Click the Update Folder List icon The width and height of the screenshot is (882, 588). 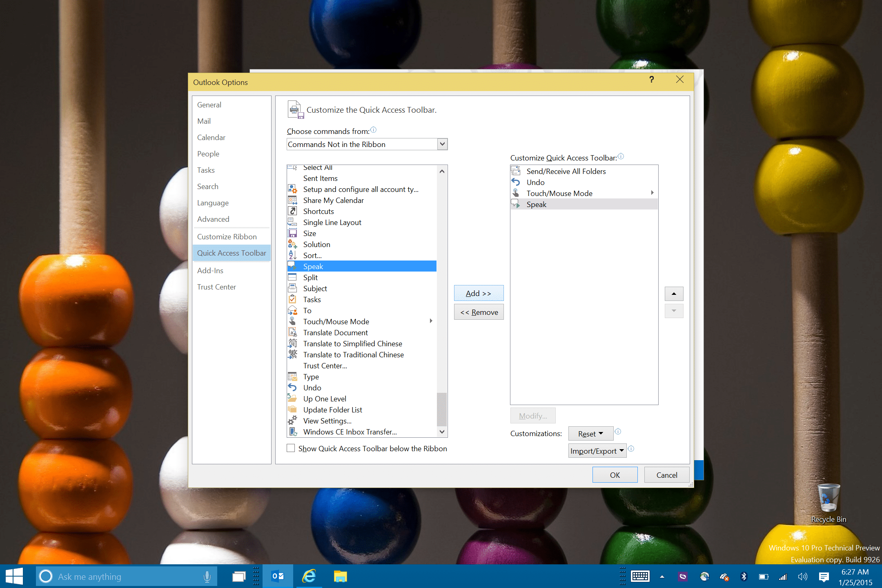click(293, 410)
